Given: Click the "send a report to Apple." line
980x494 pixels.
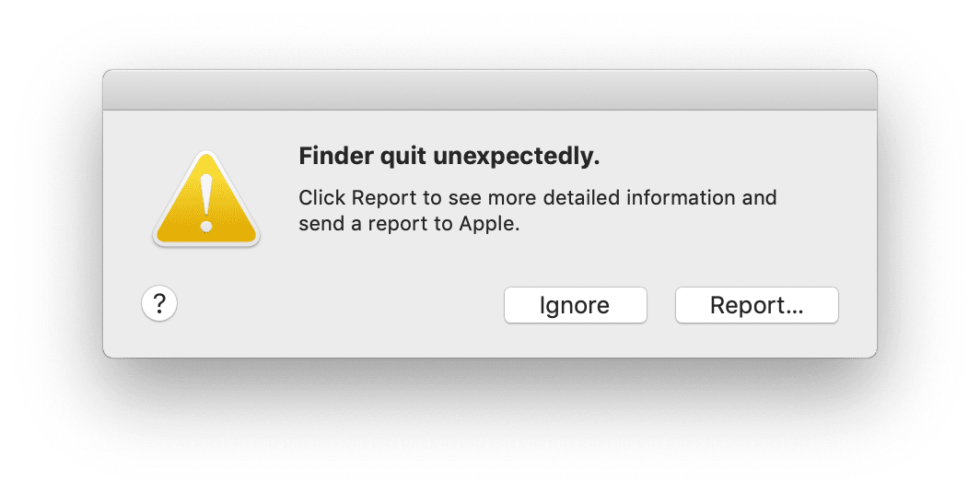Looking at the screenshot, I should point(409,224).
